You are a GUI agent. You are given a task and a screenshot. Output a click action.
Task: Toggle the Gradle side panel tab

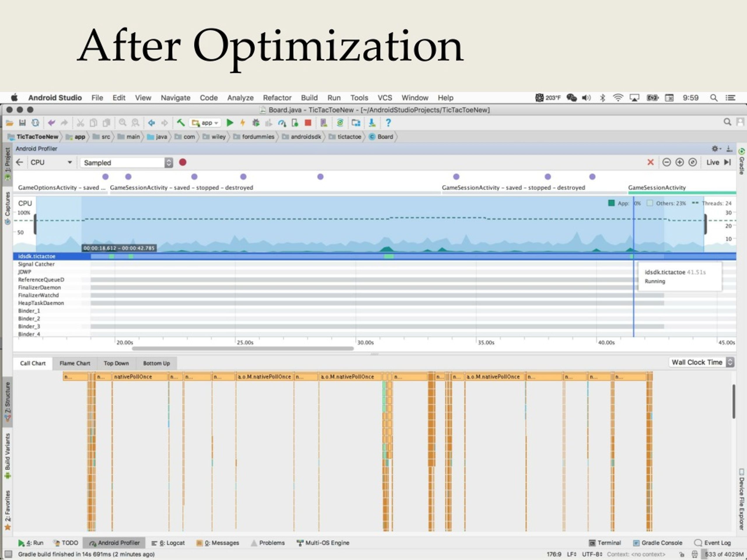[741, 161]
